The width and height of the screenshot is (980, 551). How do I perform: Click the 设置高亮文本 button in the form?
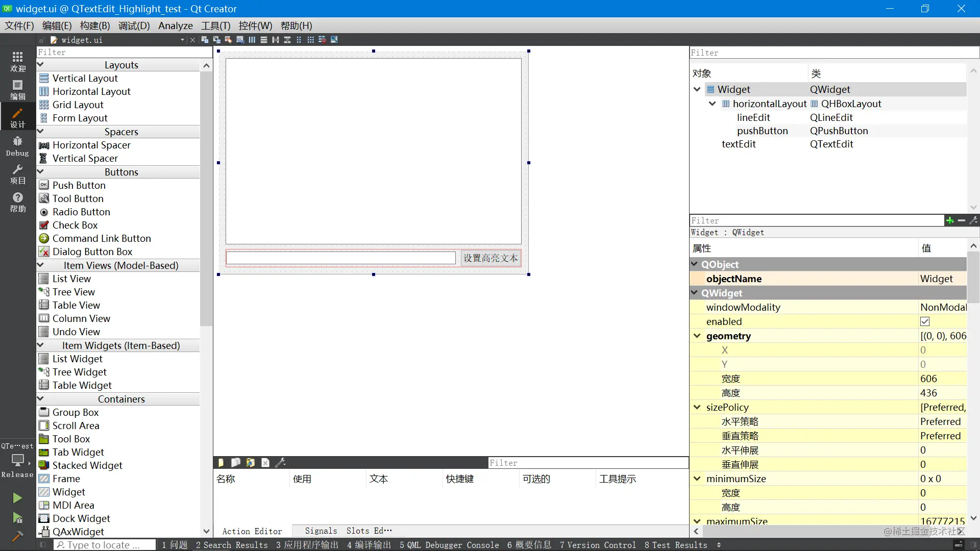pyautogui.click(x=491, y=258)
